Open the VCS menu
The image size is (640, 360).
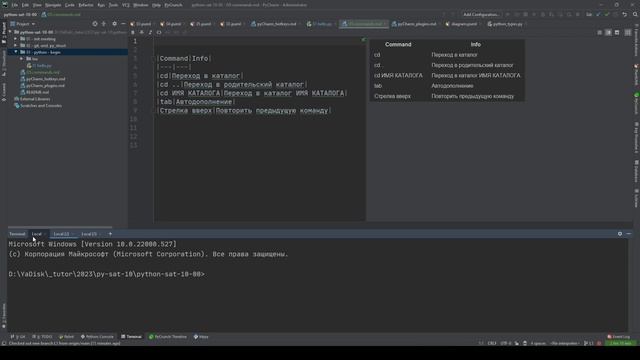coord(126,5)
